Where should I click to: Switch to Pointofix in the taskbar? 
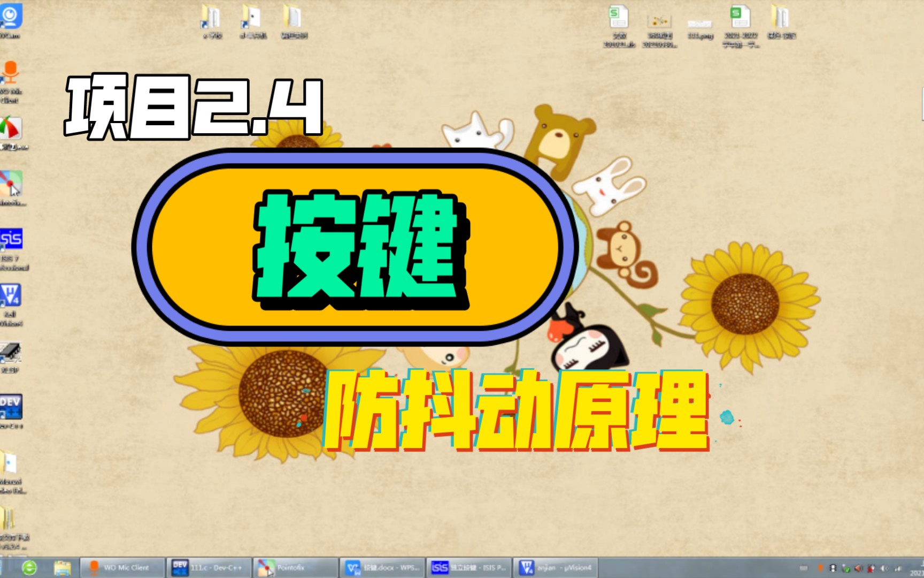[295, 567]
